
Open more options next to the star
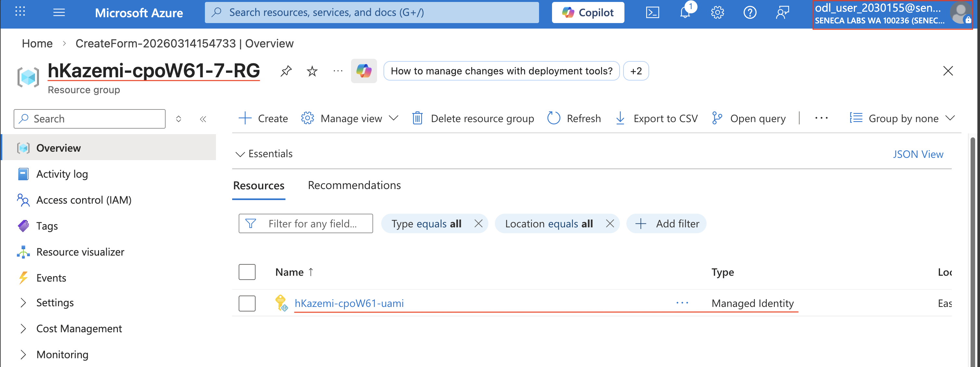point(338,71)
